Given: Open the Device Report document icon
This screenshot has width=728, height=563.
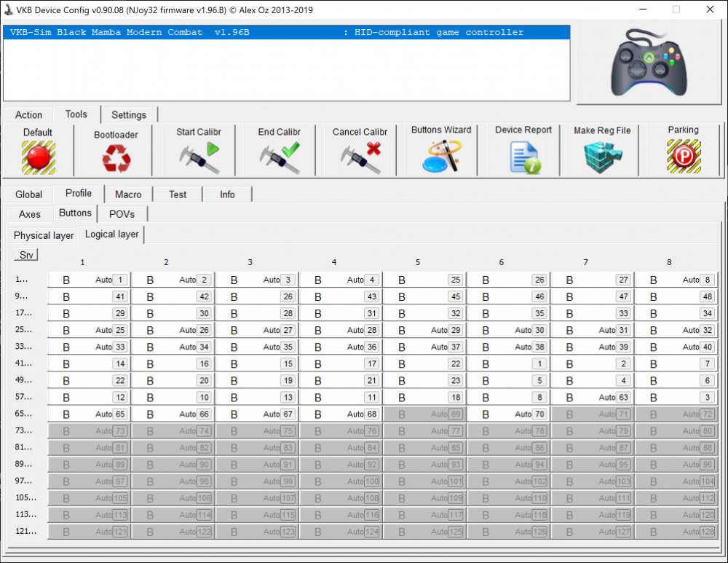Looking at the screenshot, I should (x=523, y=156).
